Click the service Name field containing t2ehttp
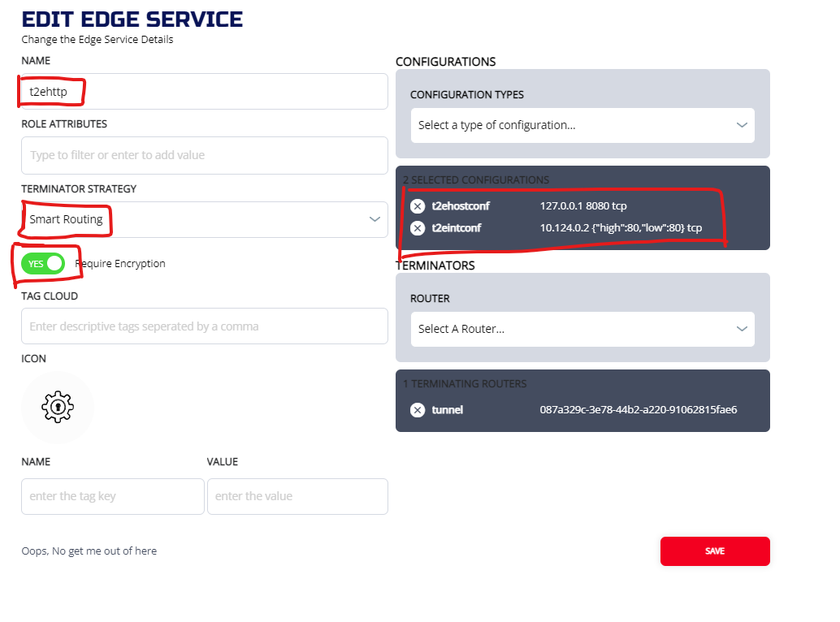 tap(204, 92)
